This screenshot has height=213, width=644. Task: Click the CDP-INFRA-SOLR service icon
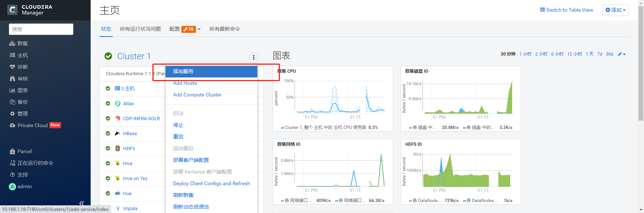tap(118, 118)
